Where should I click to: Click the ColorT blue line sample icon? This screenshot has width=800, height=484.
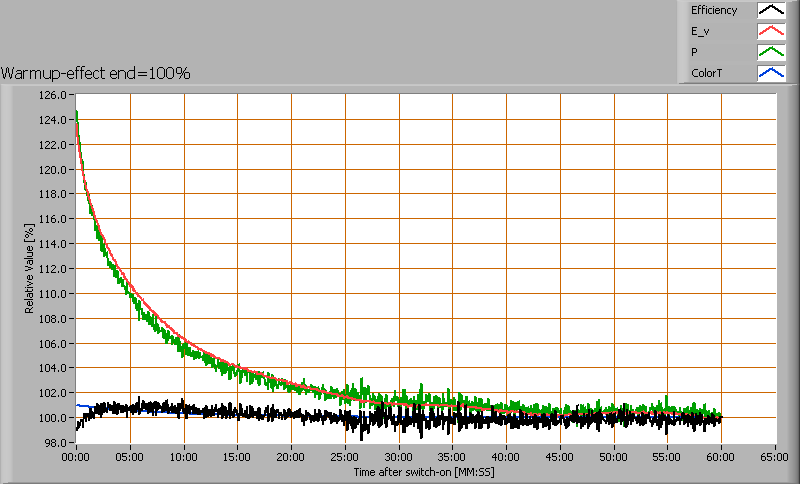pos(770,73)
